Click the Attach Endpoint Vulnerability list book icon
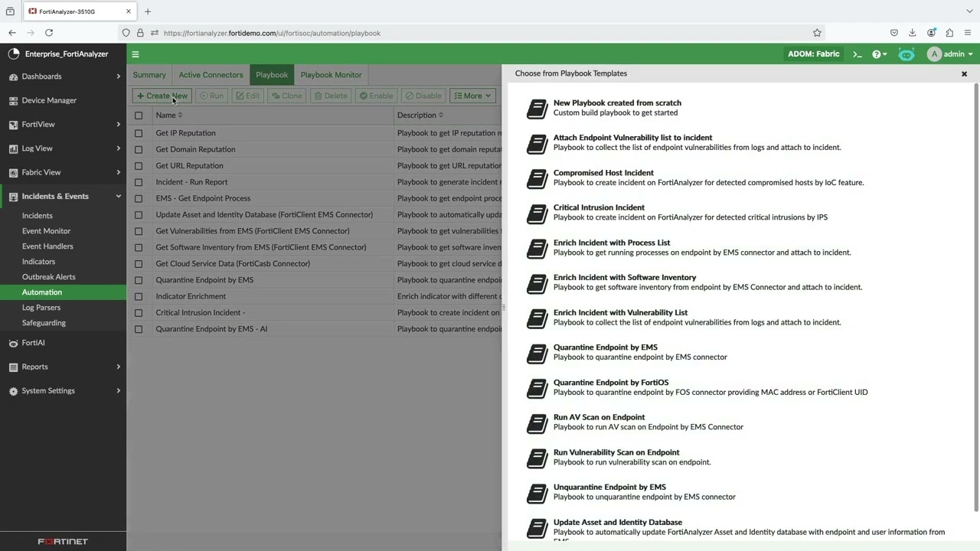Image resolution: width=980 pixels, height=551 pixels. (x=537, y=143)
